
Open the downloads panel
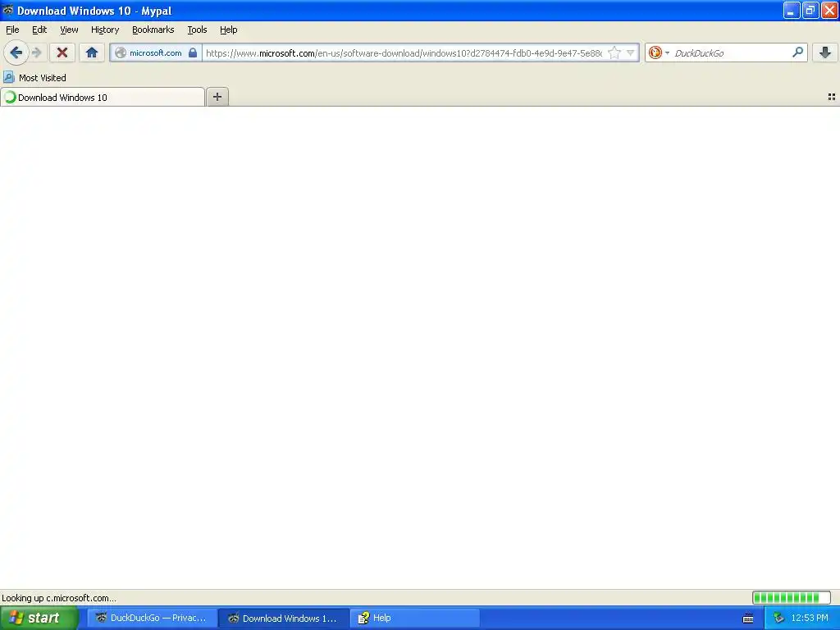point(825,52)
